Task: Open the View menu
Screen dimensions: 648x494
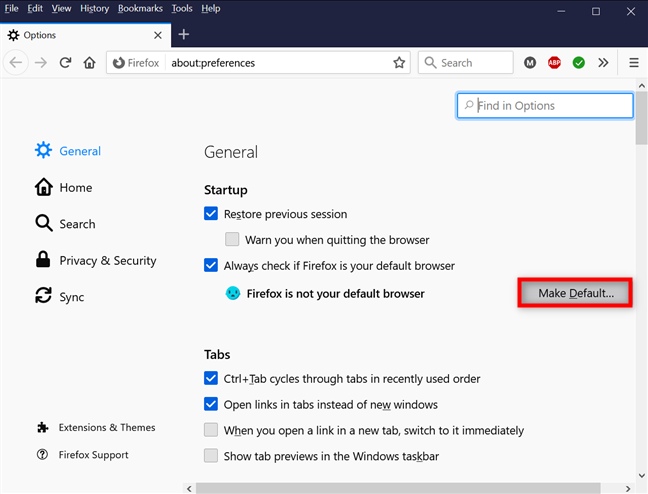Action: 61,8
